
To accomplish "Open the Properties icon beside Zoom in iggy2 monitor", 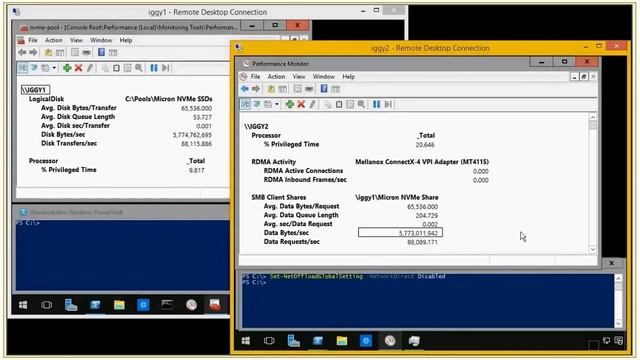I will [x=350, y=104].
